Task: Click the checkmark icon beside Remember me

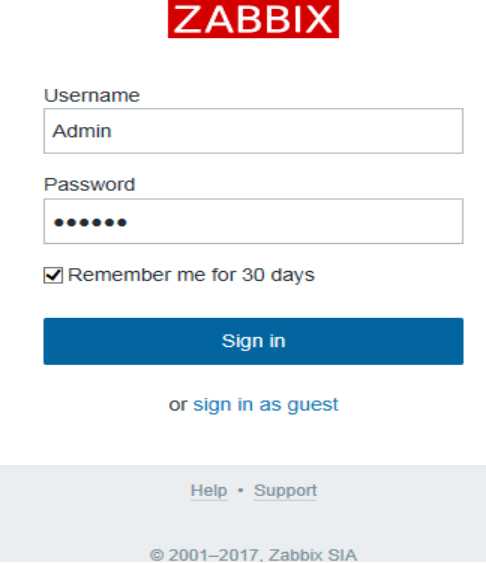Action: click(53, 275)
